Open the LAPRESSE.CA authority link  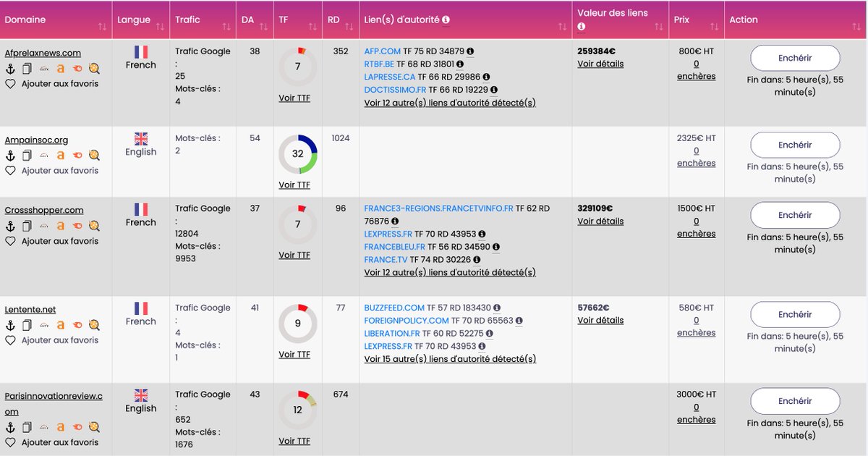click(390, 77)
